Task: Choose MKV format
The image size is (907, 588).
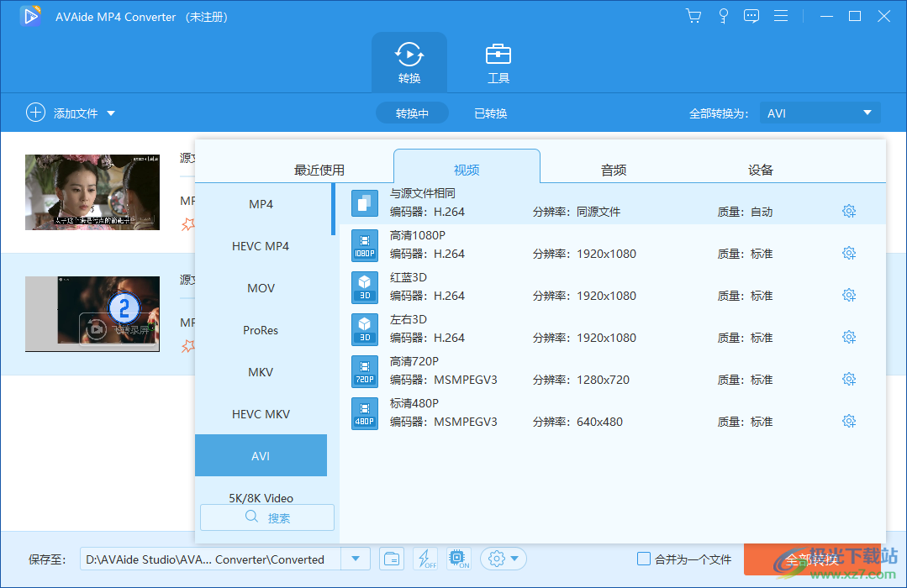Action: (x=261, y=372)
